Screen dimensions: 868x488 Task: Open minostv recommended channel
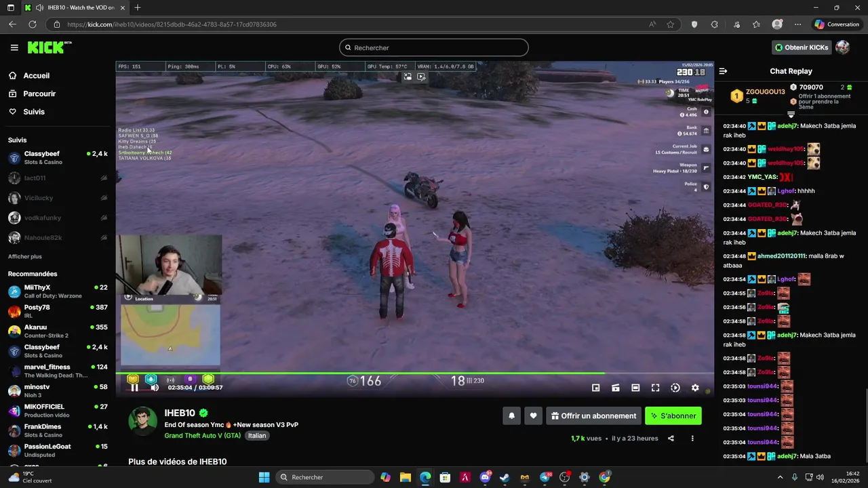(58, 391)
